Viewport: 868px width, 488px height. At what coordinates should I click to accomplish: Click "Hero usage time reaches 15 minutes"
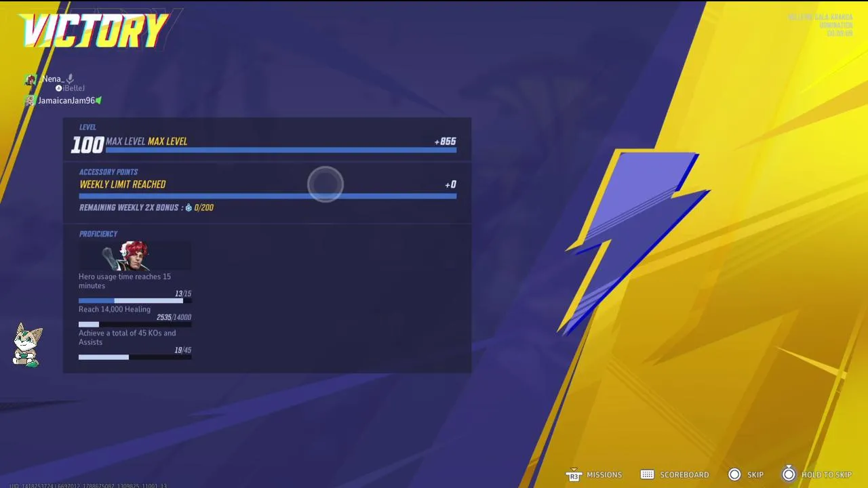(x=125, y=281)
